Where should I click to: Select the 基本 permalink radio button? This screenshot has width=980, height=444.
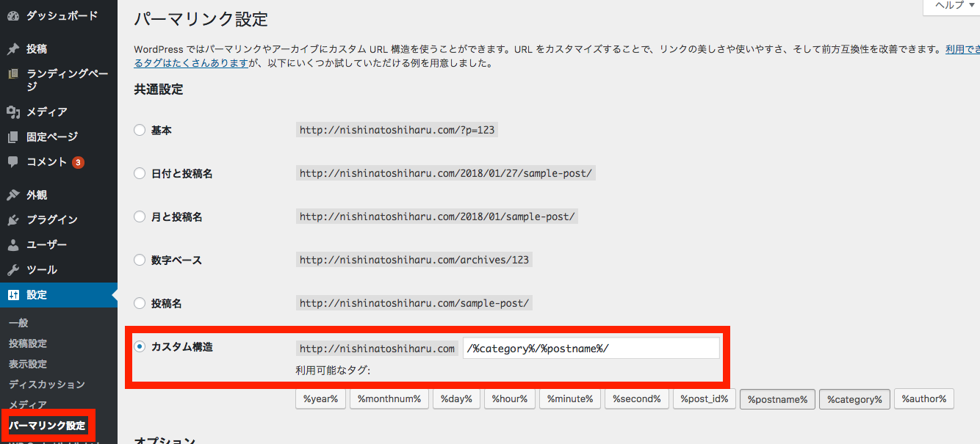140,130
